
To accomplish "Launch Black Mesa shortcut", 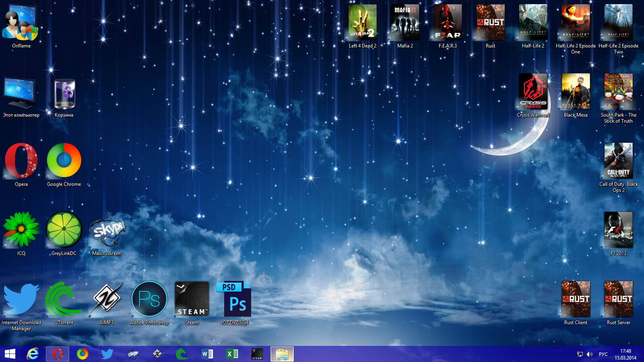I will 576,96.
